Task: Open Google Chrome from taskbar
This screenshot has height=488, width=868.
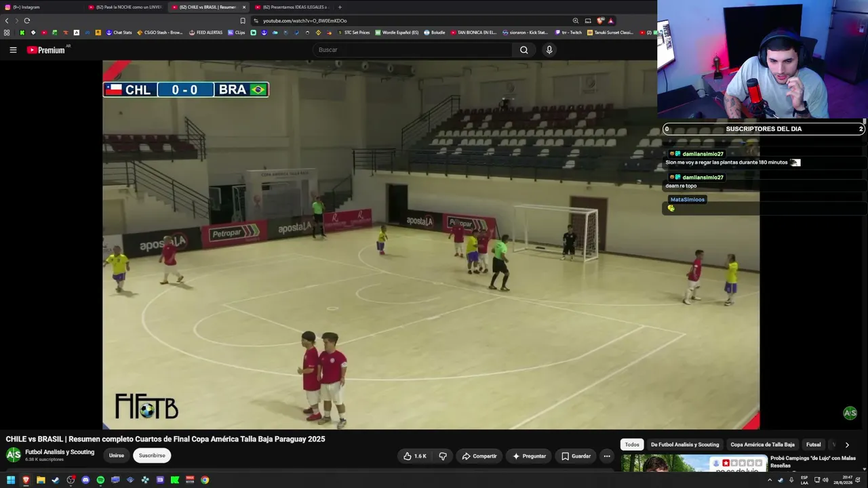Action: (205, 480)
